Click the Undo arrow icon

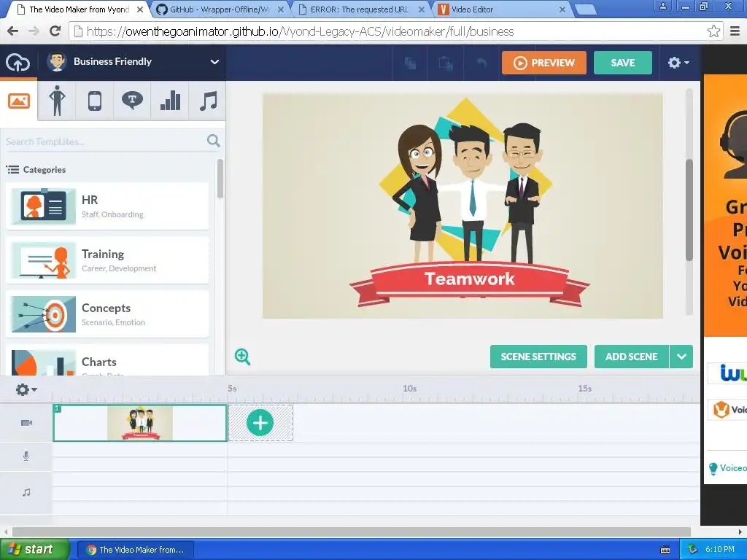coord(481,63)
